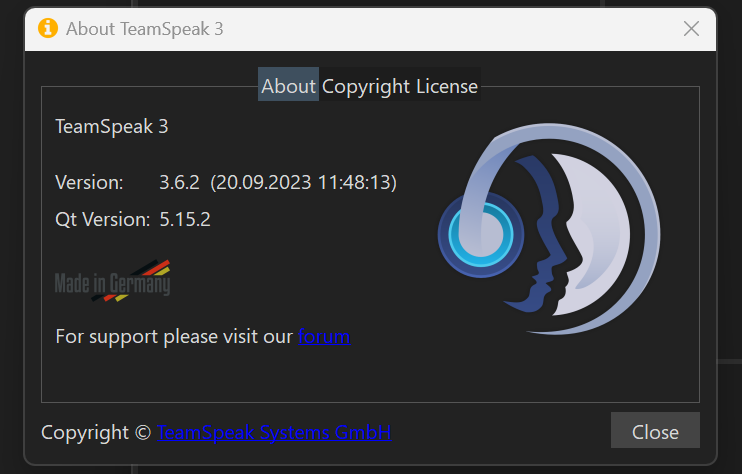The image size is (742, 474).
Task: Open the forum support link
Action: pyautogui.click(x=324, y=336)
